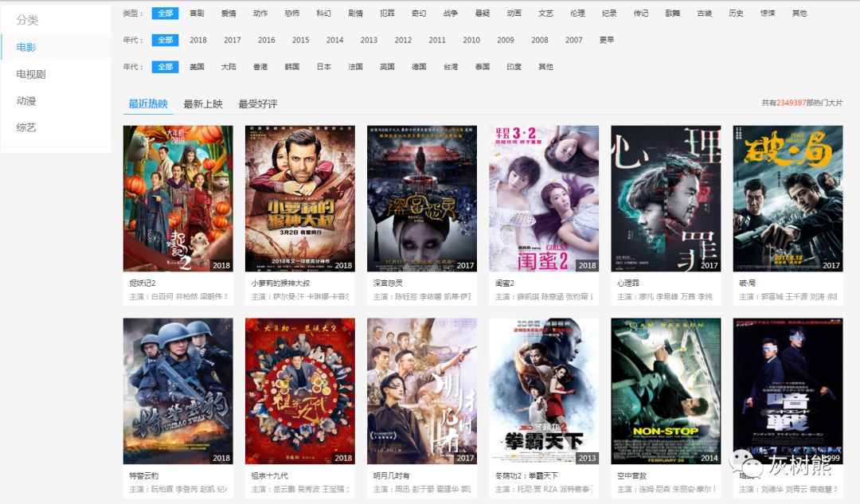The height and width of the screenshot is (504, 860).
Task: Pick the 英国 region filter
Action: tap(387, 67)
